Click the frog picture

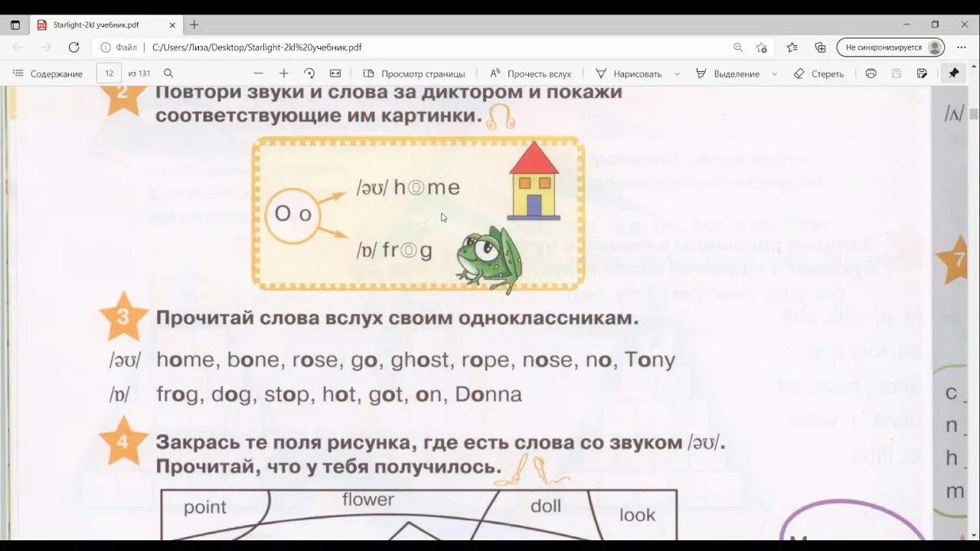(x=489, y=259)
